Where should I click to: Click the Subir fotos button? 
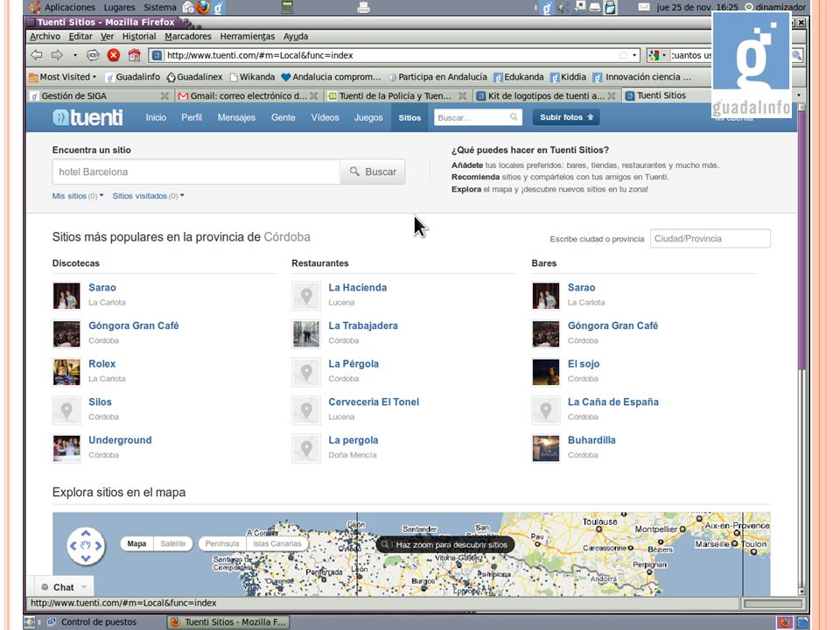pyautogui.click(x=566, y=117)
